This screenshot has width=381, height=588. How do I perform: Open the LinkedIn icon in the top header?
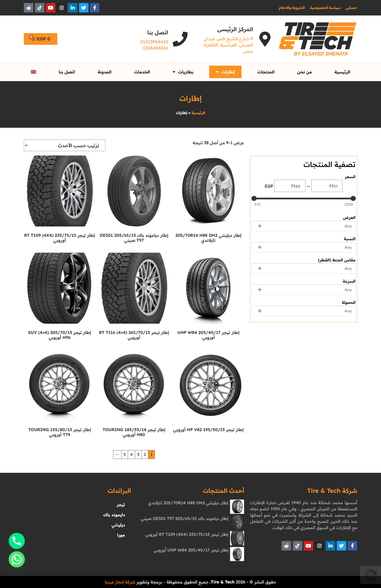(x=73, y=8)
